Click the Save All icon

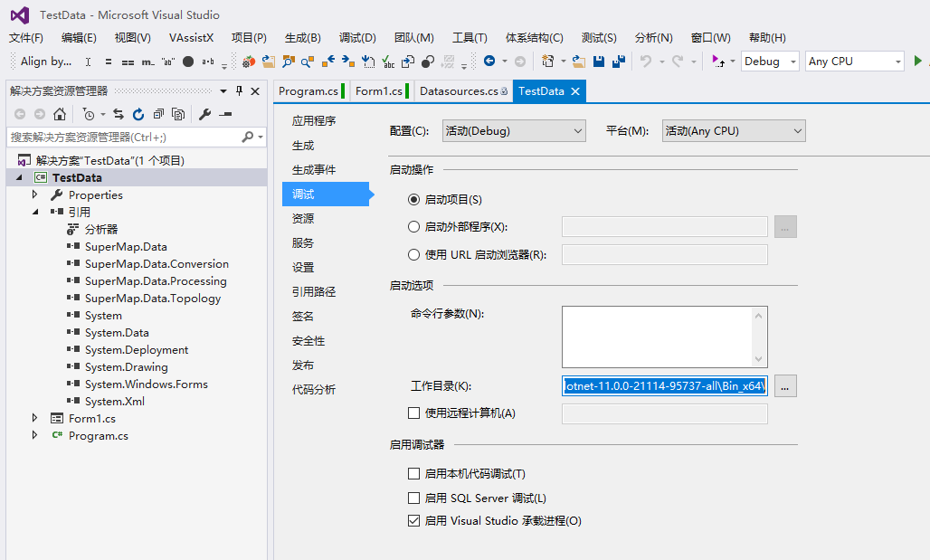point(619,62)
